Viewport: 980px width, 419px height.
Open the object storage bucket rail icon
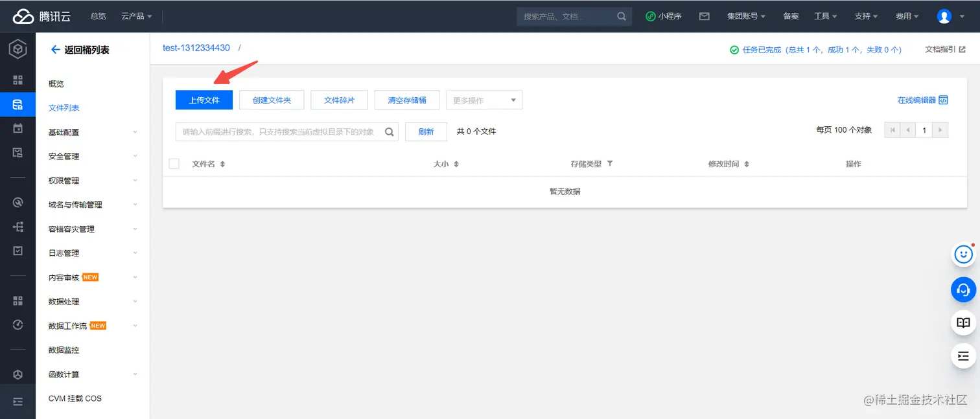(x=17, y=104)
